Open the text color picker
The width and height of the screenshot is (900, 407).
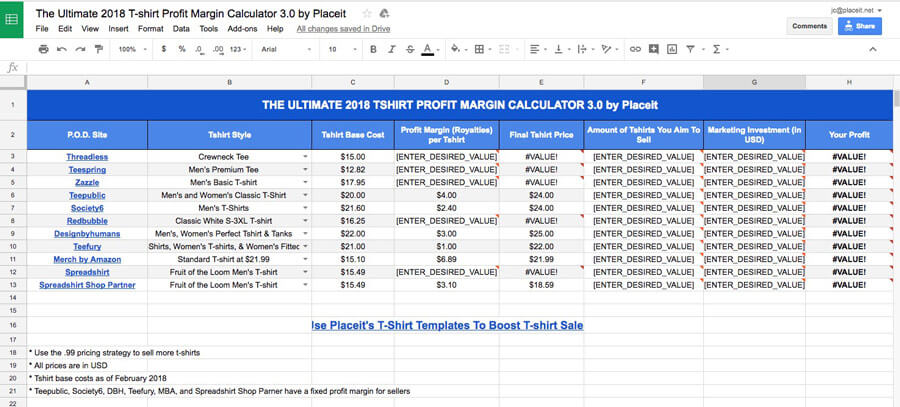click(430, 49)
